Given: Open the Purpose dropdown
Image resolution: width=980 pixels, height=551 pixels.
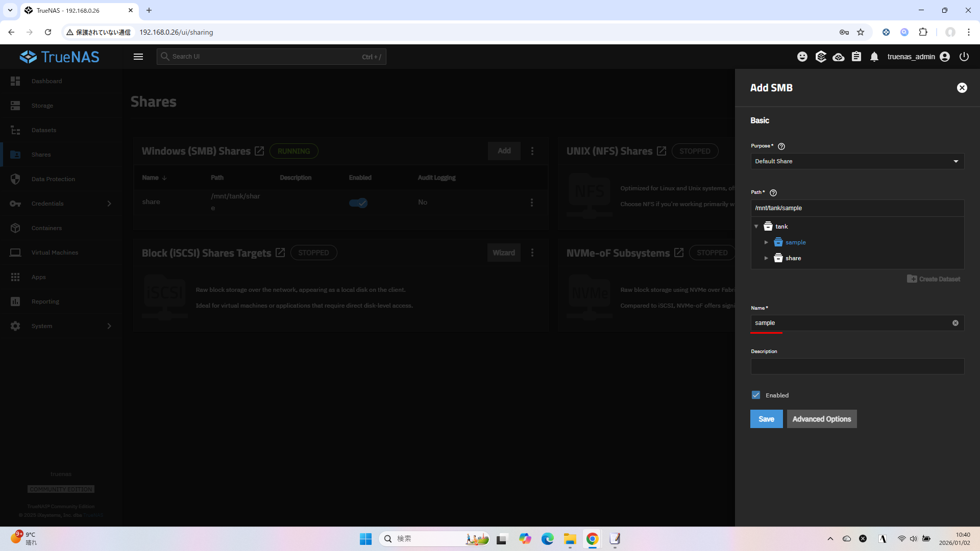Looking at the screenshot, I should (857, 161).
